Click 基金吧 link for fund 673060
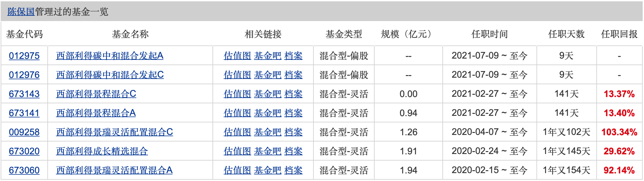The width and height of the screenshot is (644, 181). click(x=268, y=170)
